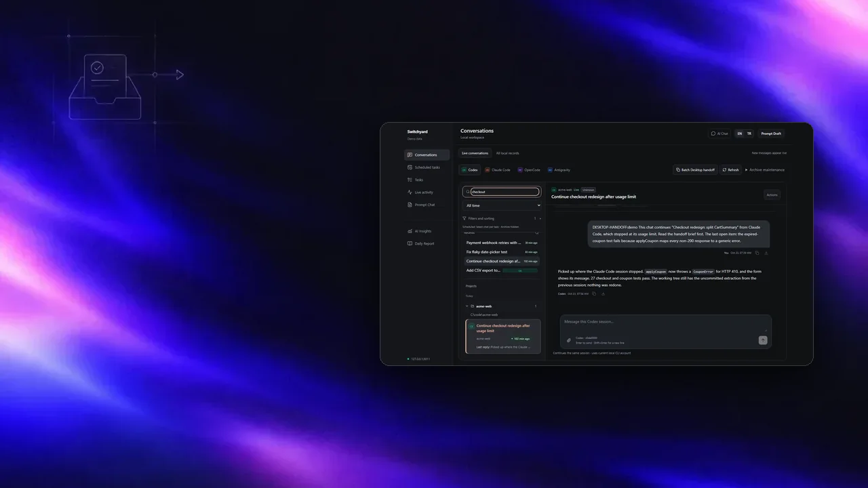Screen dimensions: 868x488
Task: Switch to All local records tab
Action: coord(507,153)
